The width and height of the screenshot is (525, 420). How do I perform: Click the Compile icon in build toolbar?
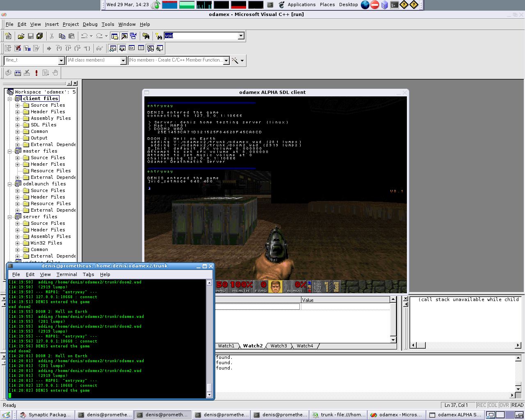8,73
